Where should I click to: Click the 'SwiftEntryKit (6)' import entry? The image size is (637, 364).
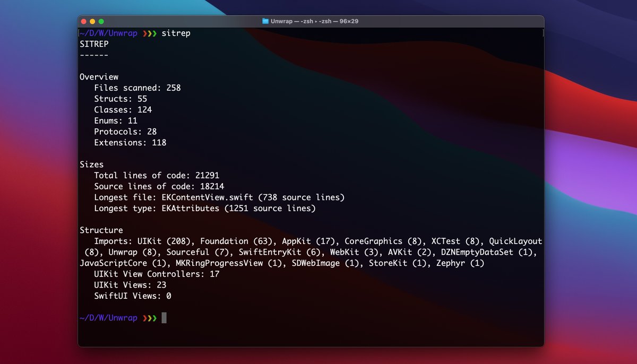(x=280, y=253)
